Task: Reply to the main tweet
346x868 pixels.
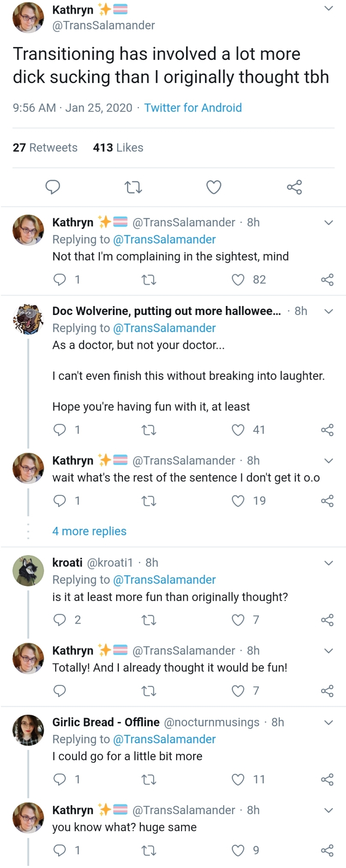Action: tap(53, 187)
